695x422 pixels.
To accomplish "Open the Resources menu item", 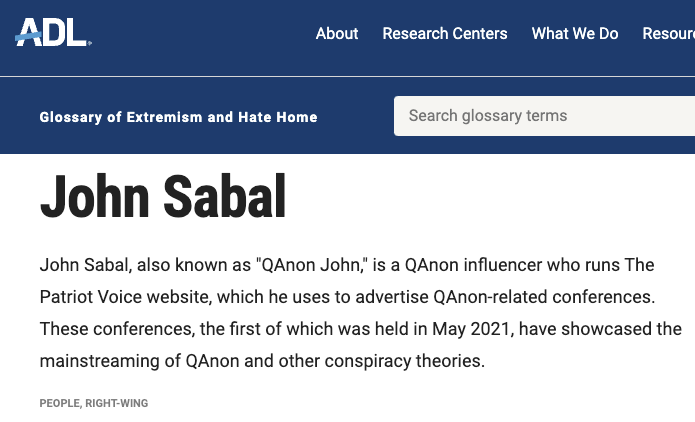I will (x=669, y=34).
